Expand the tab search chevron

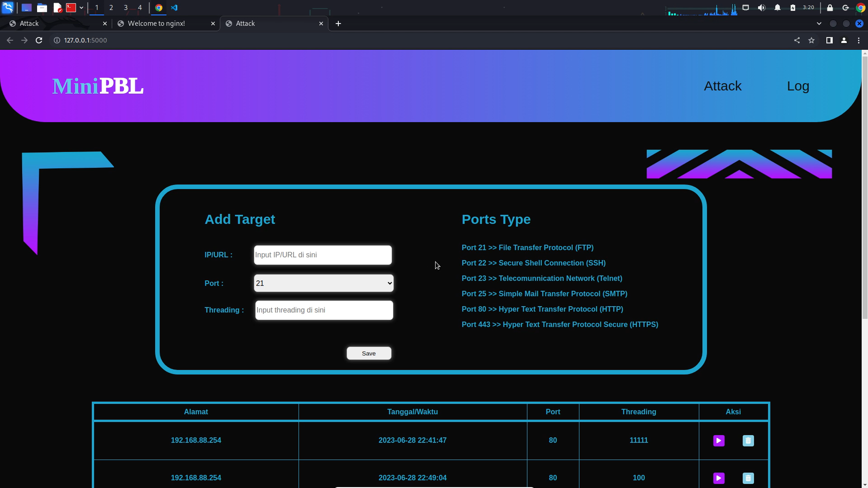point(819,24)
